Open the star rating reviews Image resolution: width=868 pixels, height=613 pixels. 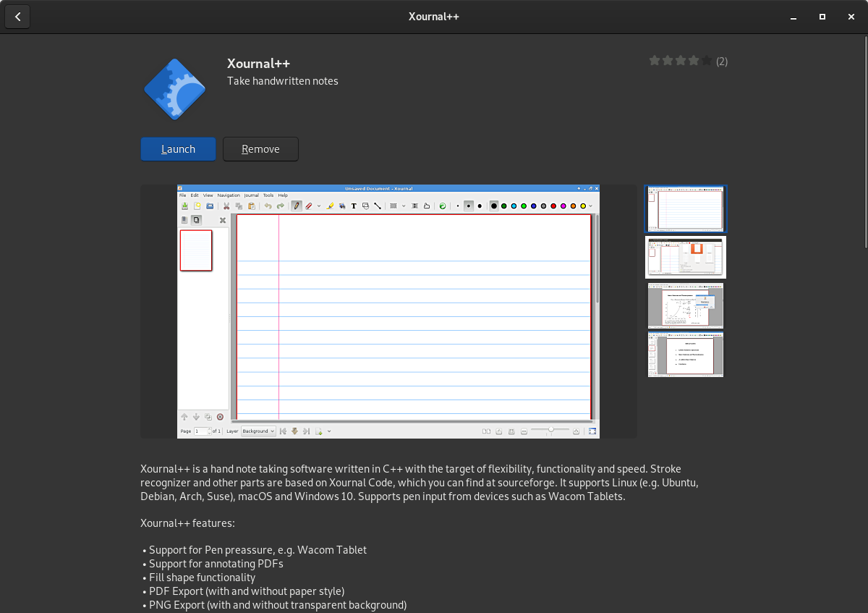click(681, 61)
